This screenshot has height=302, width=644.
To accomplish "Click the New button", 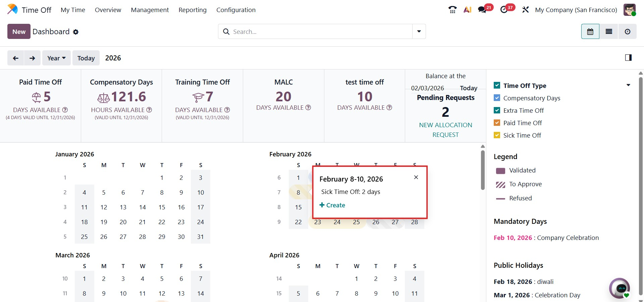I will pos(19,32).
